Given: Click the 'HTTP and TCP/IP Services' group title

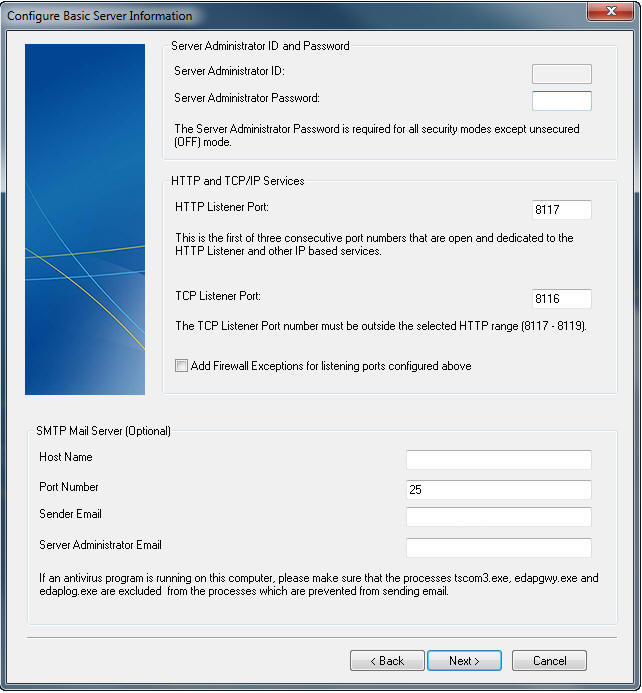Looking at the screenshot, I should click(238, 181).
